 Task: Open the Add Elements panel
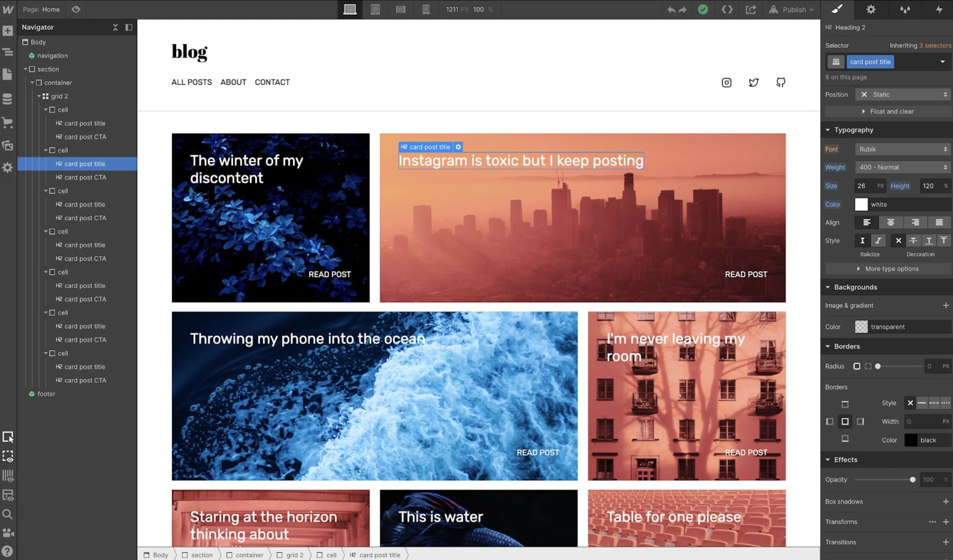pyautogui.click(x=8, y=30)
